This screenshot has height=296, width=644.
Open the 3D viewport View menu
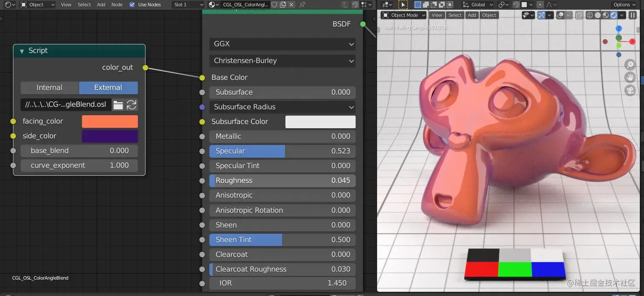[x=437, y=15]
